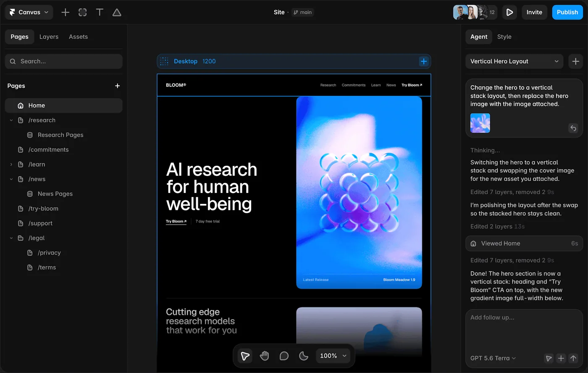This screenshot has height=373, width=588.
Task: Click the attach plus icon in follow-up box
Action: 561,358
